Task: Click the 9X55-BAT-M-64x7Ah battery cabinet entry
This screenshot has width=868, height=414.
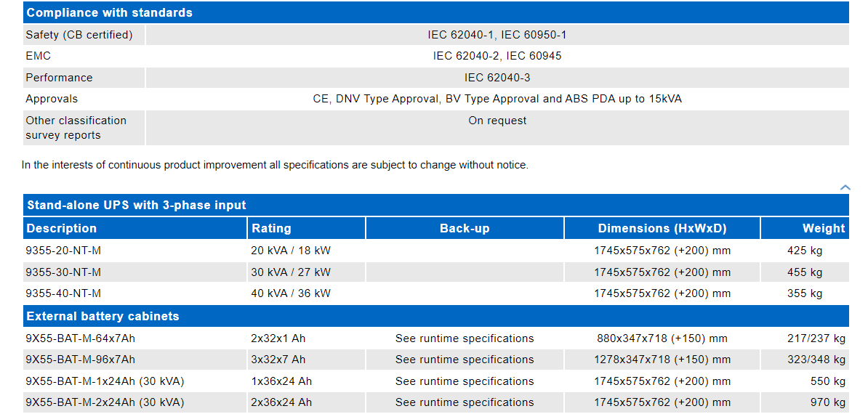Action: pyautogui.click(x=80, y=338)
